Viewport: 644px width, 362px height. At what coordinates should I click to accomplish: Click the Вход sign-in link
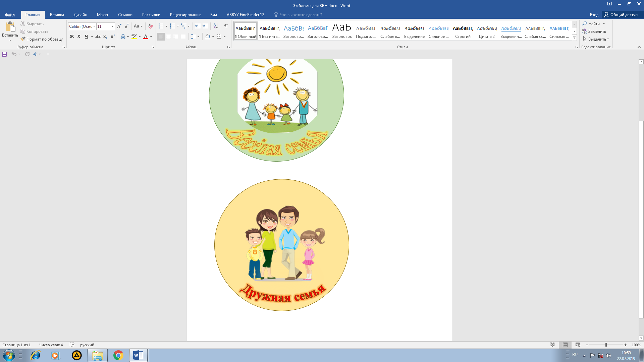[594, 15]
